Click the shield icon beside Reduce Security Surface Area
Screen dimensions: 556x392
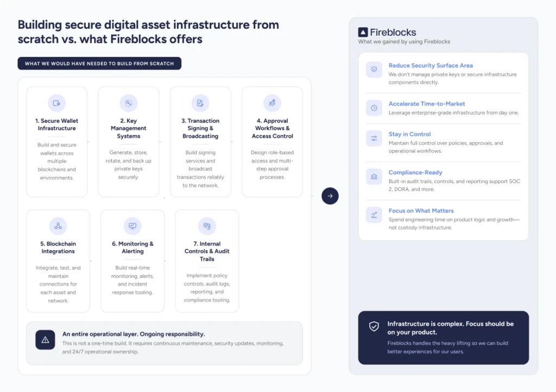coord(374,69)
